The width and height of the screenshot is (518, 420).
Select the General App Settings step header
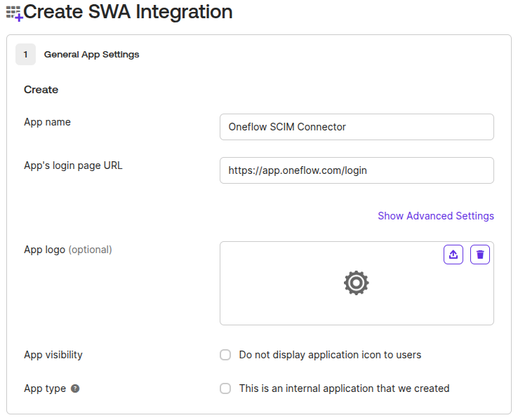click(x=91, y=55)
